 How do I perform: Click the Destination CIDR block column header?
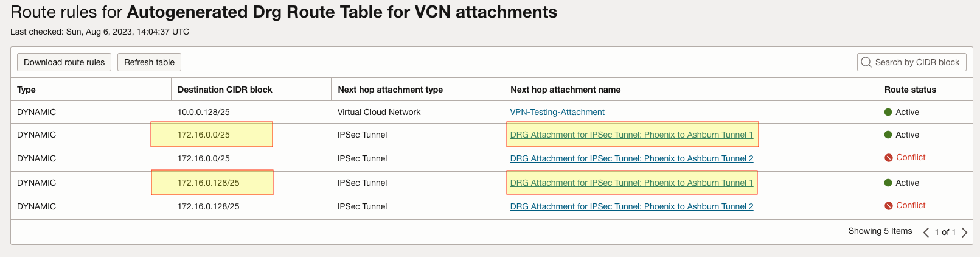(225, 90)
